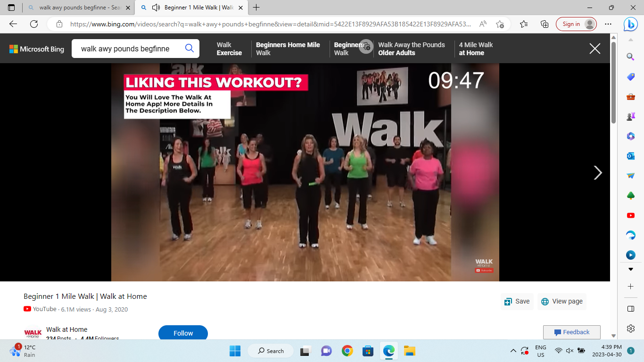The image size is (644, 362).
Task: Click the video player showing the walking workout
Action: point(305,172)
